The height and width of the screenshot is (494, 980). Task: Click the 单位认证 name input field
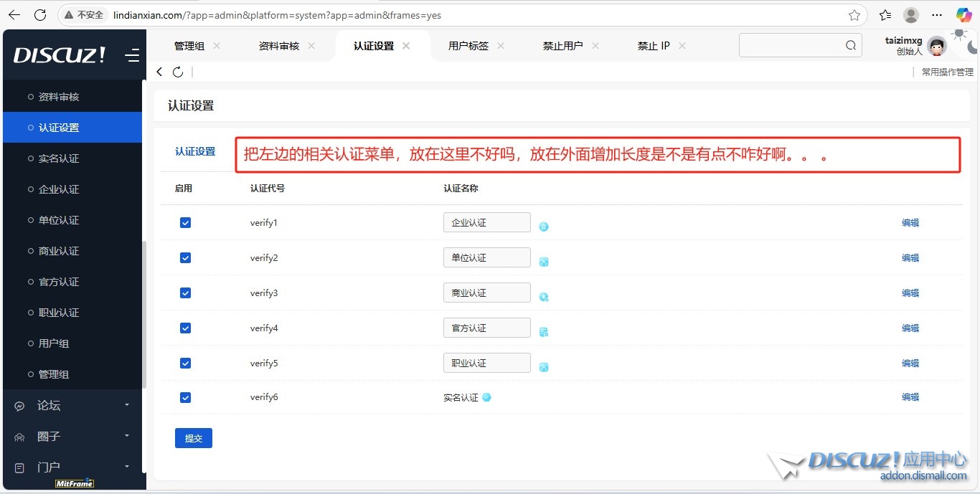486,258
